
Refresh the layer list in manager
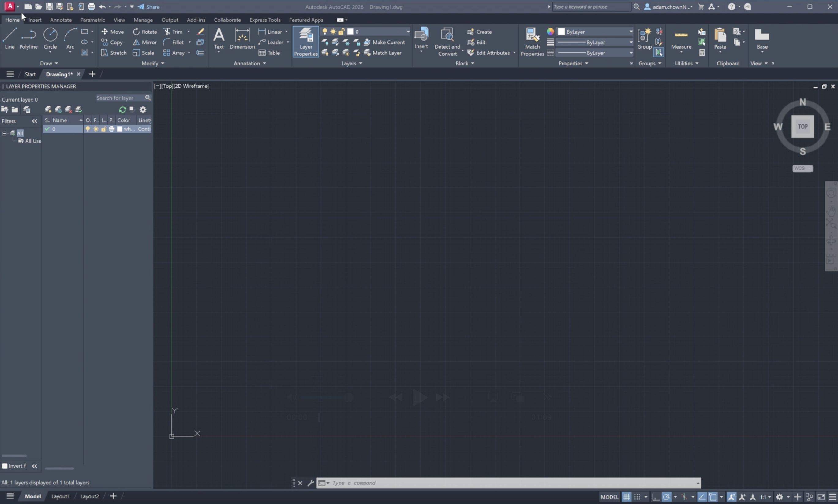tap(122, 109)
